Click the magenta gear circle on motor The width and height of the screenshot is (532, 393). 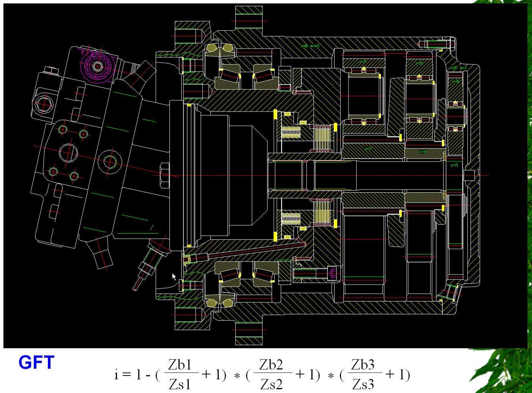[x=97, y=66]
